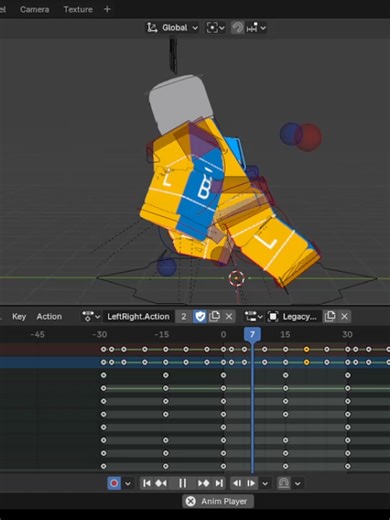The image size is (390, 520).
Task: Toggle the auto keying record button
Action: coord(114,483)
